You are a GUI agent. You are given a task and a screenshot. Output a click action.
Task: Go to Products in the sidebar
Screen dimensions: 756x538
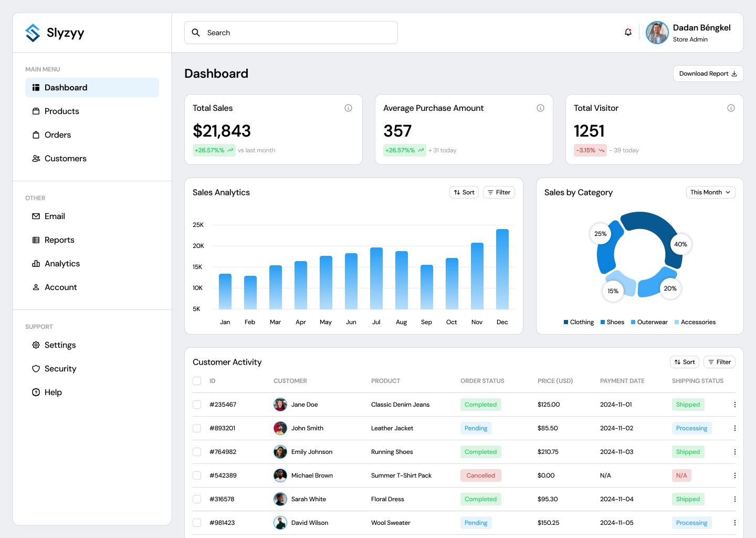pyautogui.click(x=61, y=111)
